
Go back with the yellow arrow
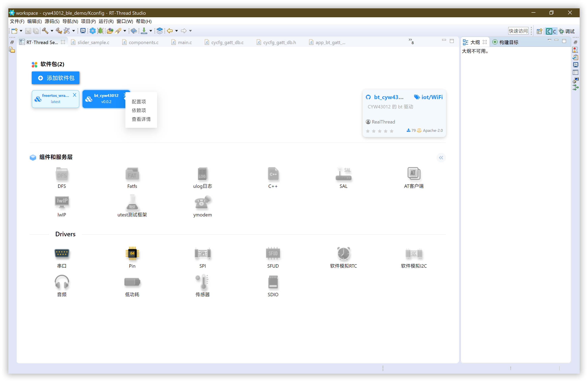tap(170, 31)
